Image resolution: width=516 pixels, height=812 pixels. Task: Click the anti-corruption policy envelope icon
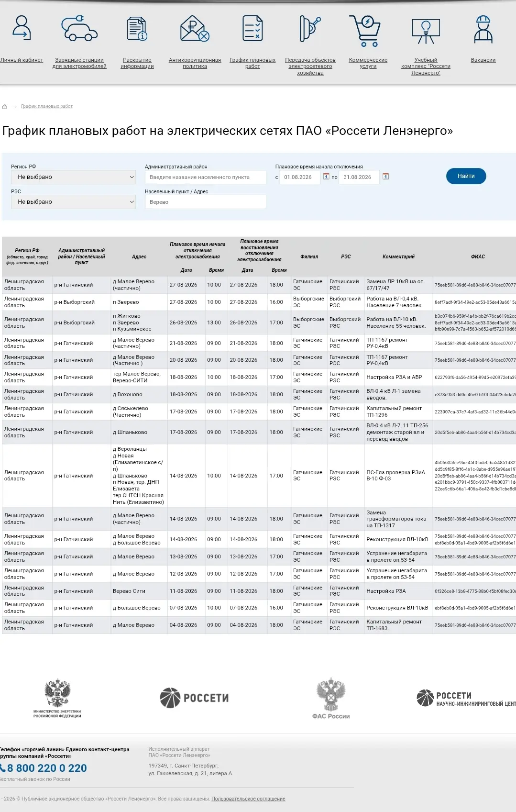click(x=195, y=28)
